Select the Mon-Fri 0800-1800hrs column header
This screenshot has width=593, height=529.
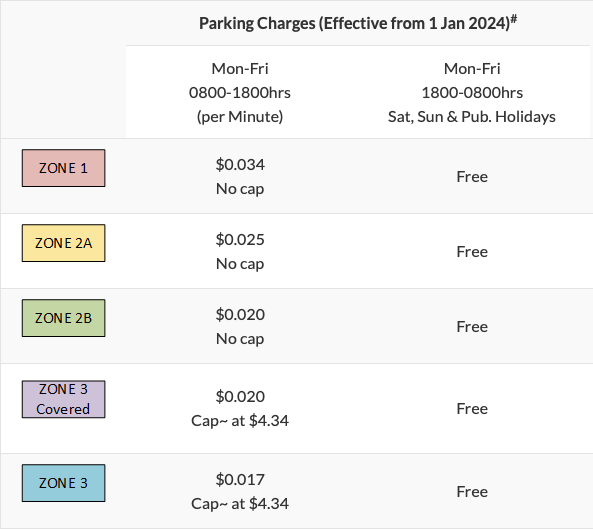pyautogui.click(x=240, y=93)
